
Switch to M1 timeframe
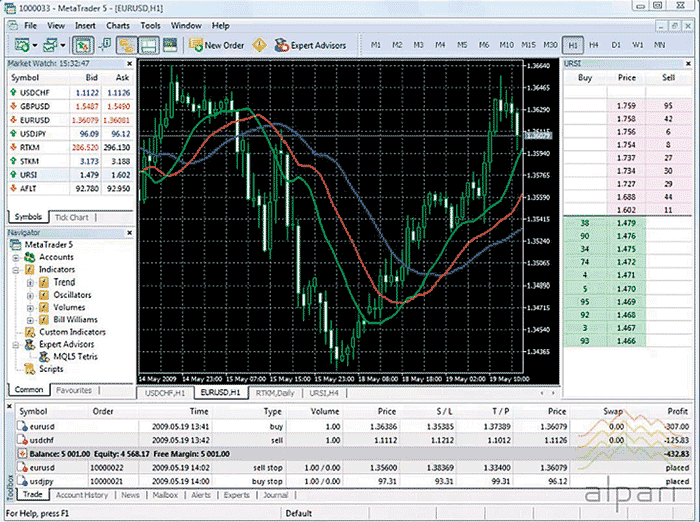pos(375,45)
